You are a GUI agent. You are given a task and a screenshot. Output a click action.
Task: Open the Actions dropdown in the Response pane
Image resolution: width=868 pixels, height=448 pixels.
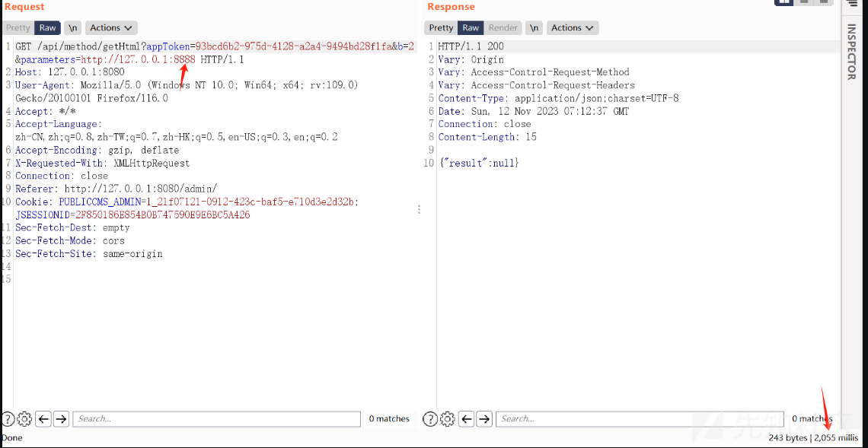[573, 27]
